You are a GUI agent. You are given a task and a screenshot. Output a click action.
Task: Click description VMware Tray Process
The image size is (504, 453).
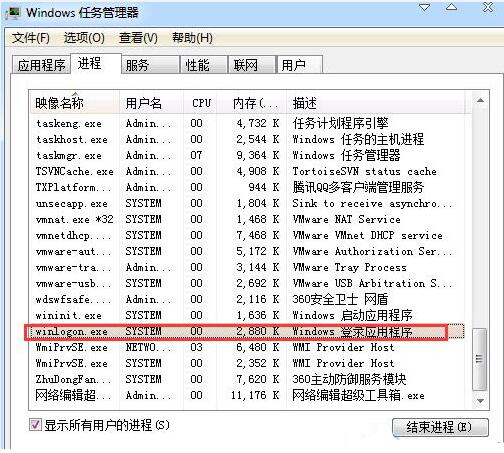pyautogui.click(x=349, y=267)
